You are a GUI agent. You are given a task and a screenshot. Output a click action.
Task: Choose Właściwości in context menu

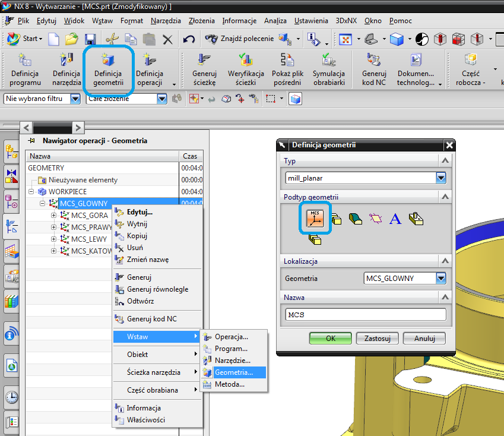145,420
